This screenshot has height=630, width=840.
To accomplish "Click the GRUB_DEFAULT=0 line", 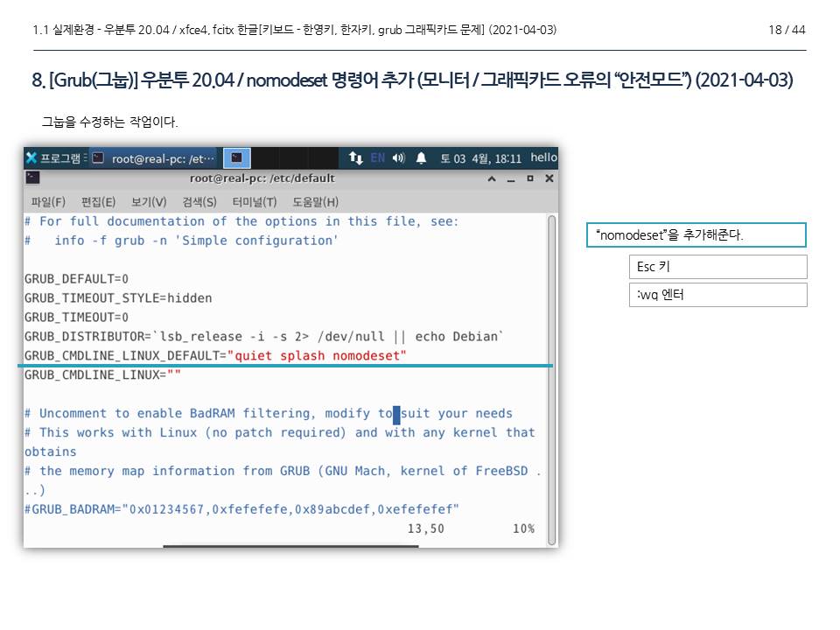I will 76,279.
